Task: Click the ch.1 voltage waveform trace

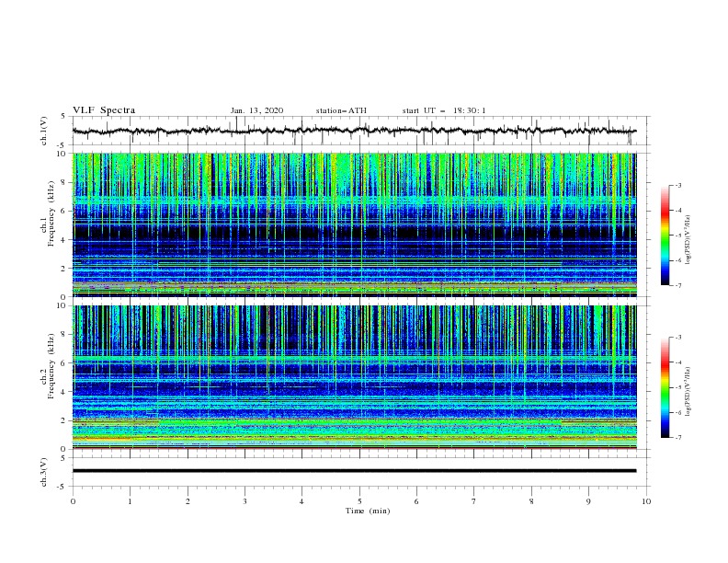Action: coord(354,131)
